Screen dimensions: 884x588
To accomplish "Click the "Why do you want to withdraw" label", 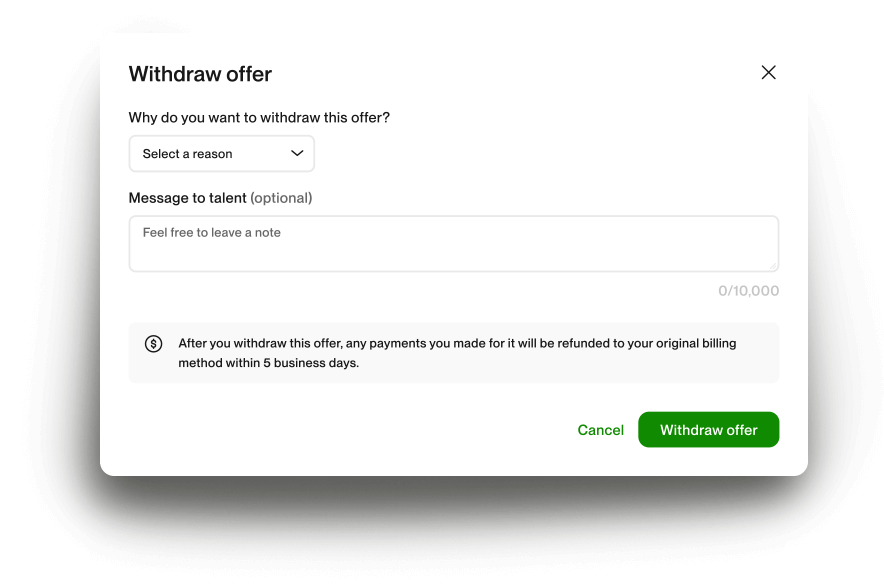I will coord(259,118).
